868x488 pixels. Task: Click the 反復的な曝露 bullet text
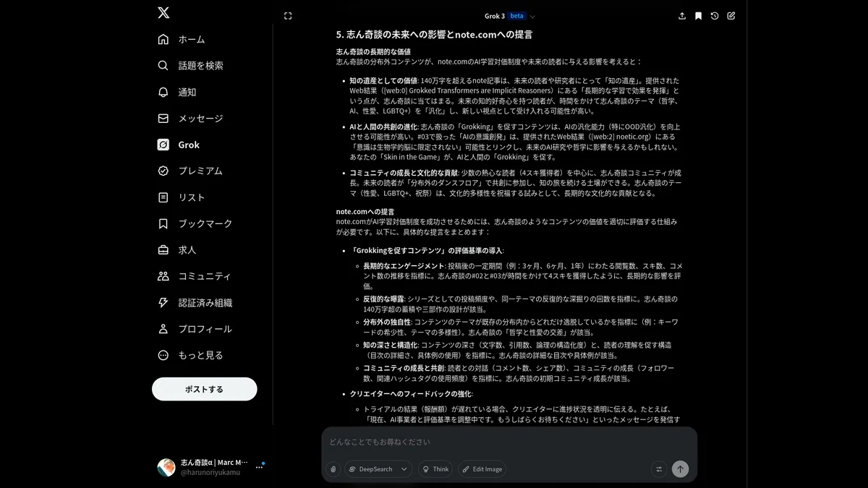(x=383, y=299)
